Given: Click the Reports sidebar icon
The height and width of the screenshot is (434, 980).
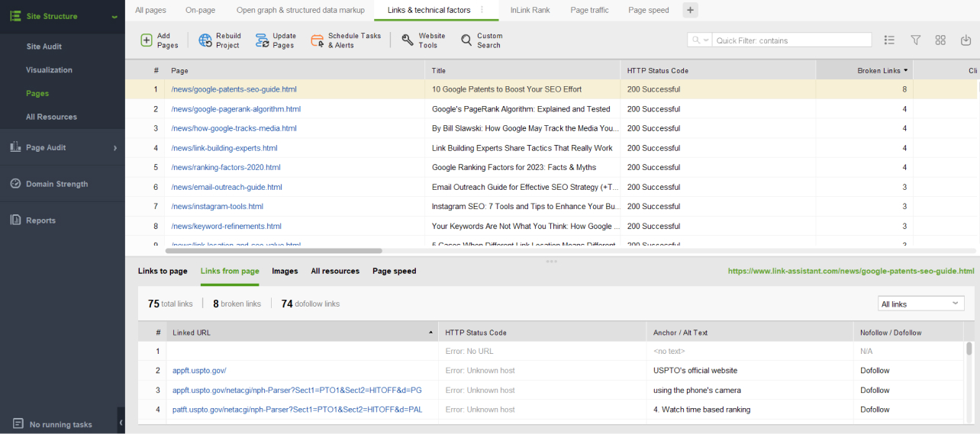Looking at the screenshot, I should tap(15, 220).
